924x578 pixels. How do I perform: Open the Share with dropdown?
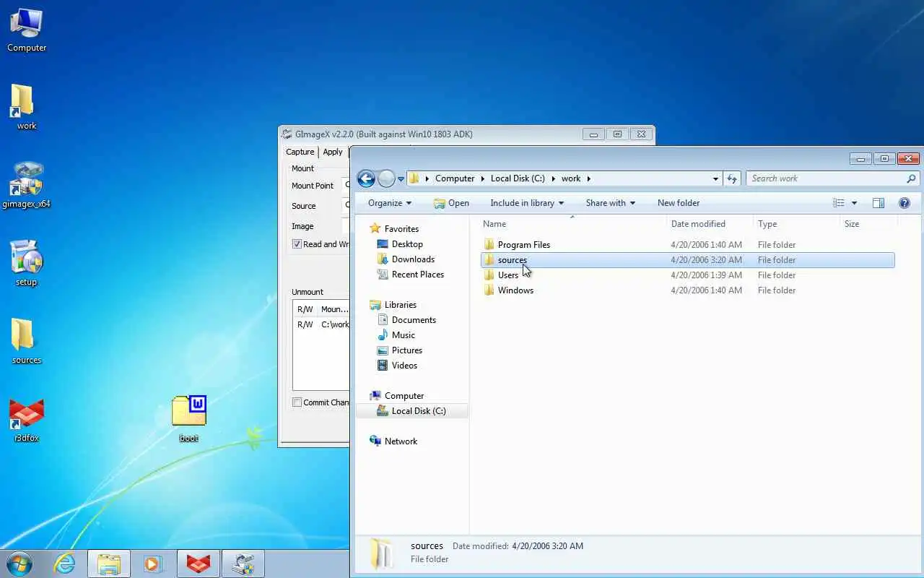pyautogui.click(x=610, y=203)
